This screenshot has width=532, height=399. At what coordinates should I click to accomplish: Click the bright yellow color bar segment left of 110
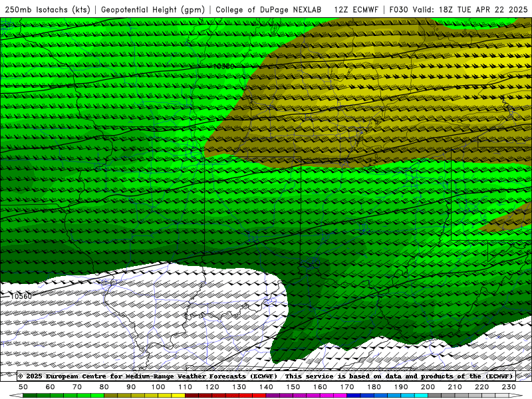(x=178, y=396)
